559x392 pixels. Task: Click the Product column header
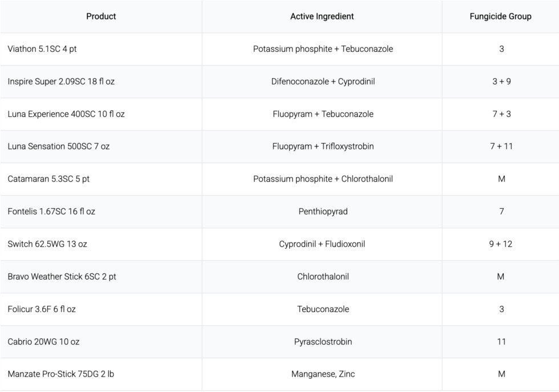101,17
